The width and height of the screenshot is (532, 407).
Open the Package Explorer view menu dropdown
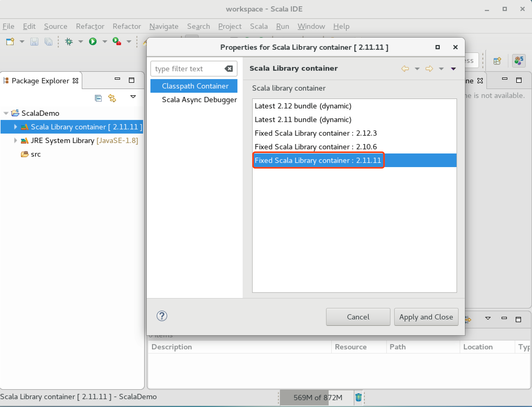click(133, 97)
